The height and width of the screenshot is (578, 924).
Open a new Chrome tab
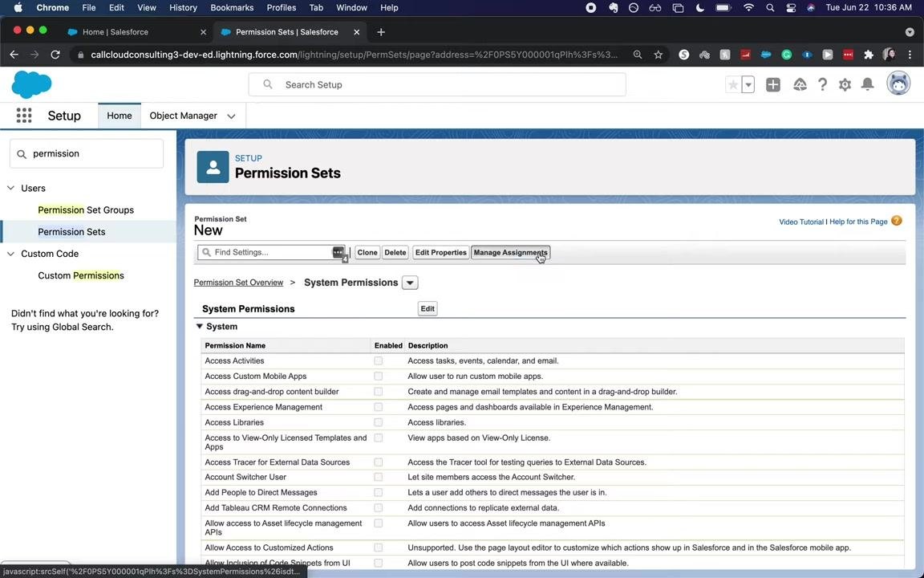click(x=381, y=32)
